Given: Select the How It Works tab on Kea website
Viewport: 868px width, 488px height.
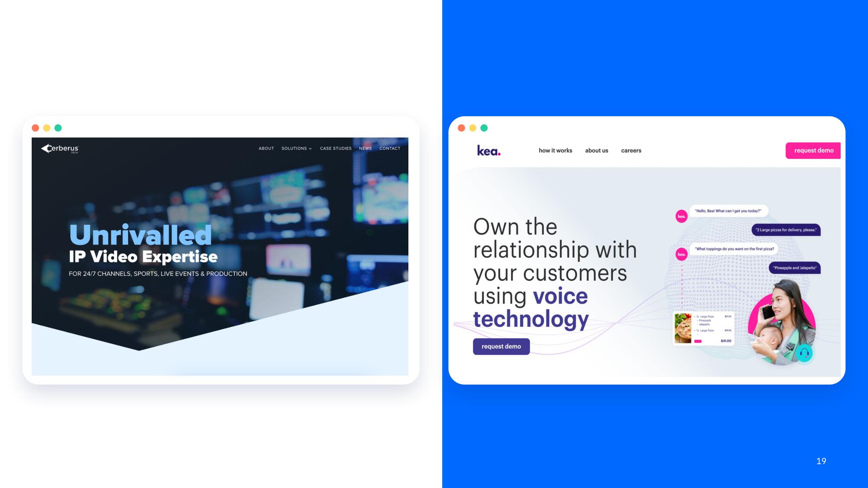Looking at the screenshot, I should point(555,150).
